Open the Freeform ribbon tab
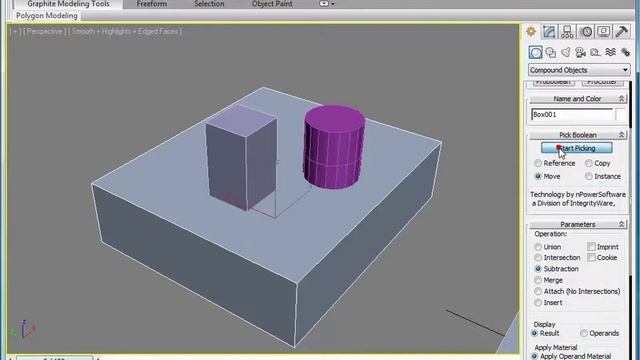Image resolution: width=640 pixels, height=360 pixels. [151, 4]
